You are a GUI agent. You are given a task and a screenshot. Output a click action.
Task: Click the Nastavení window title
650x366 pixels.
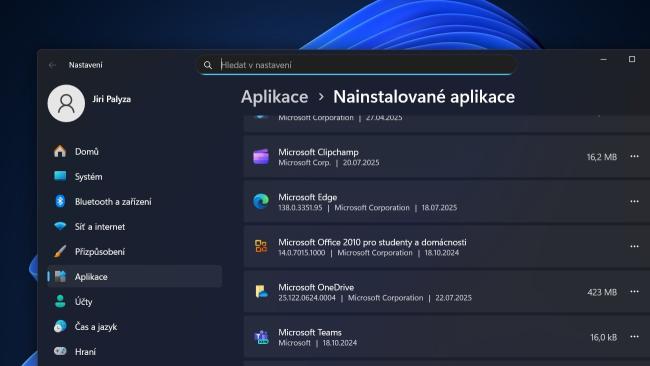(85, 65)
